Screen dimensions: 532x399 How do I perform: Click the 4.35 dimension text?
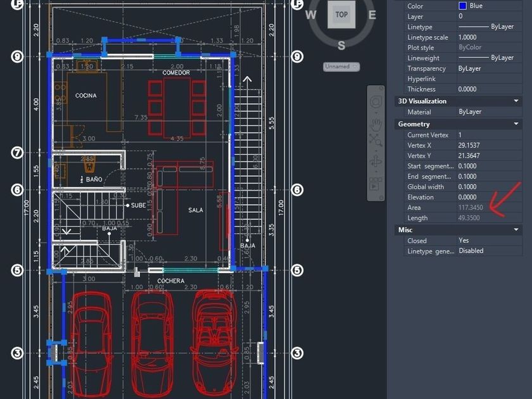click(x=177, y=139)
